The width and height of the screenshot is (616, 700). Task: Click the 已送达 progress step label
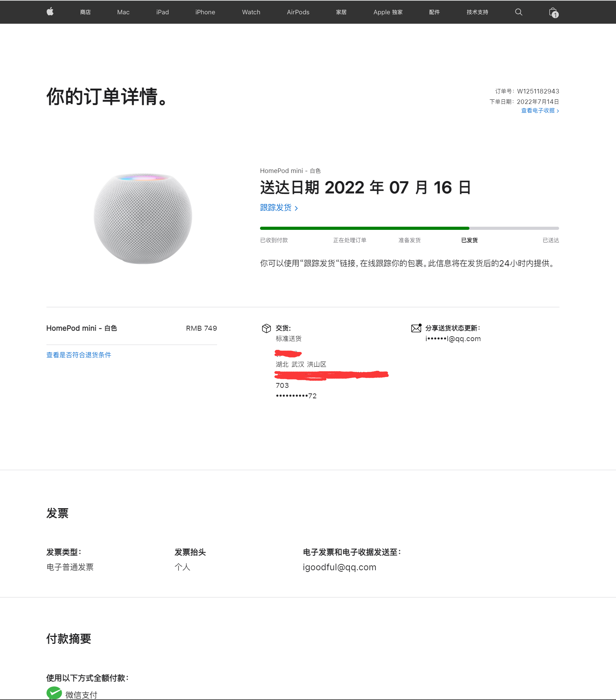click(x=551, y=240)
